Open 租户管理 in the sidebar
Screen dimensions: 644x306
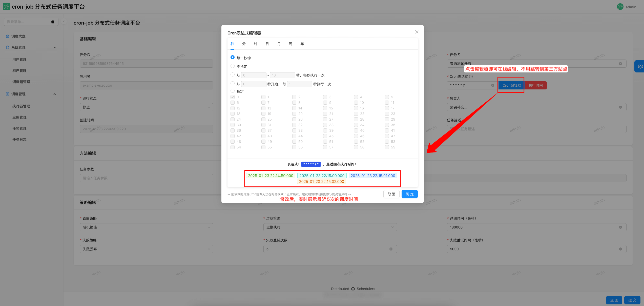(19, 71)
